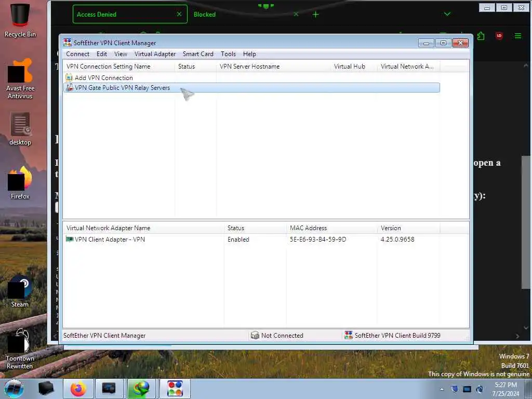Screen dimensions: 532x399
Task: Open the Edit menu
Action: point(101,54)
